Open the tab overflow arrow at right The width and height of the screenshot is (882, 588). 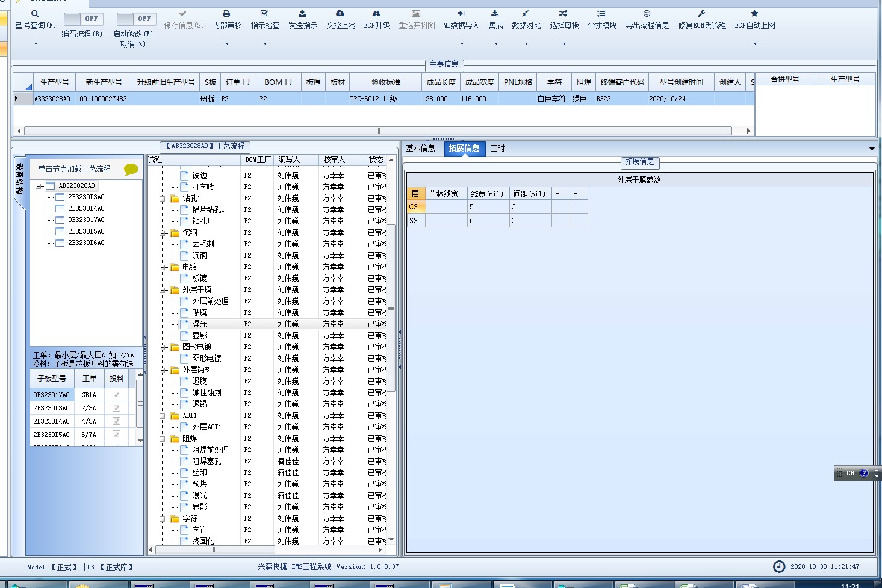click(x=872, y=149)
